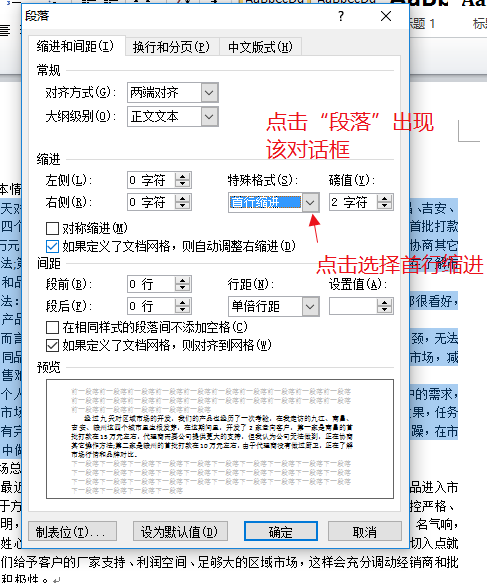Enable 在相同样式的段落间不添加空格 checkbox
Viewport: 487px width, 583px height.
[52, 328]
